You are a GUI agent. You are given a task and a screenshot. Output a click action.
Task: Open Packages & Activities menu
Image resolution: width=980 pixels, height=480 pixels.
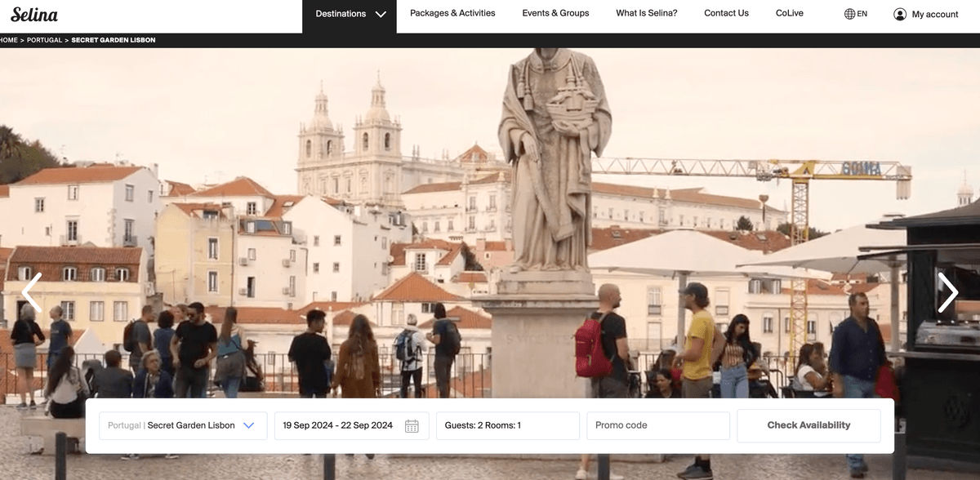[x=452, y=13]
